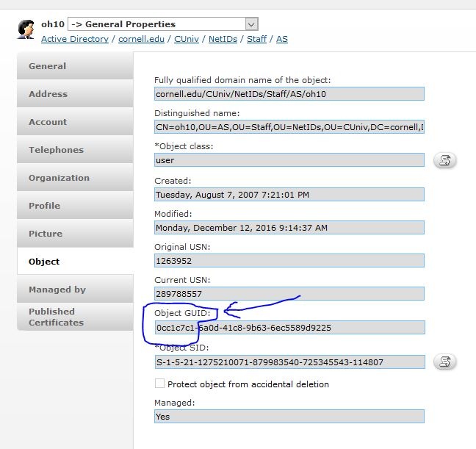Open the cornell.edu breadcrumb link
The image size is (476, 449).
[142, 39]
